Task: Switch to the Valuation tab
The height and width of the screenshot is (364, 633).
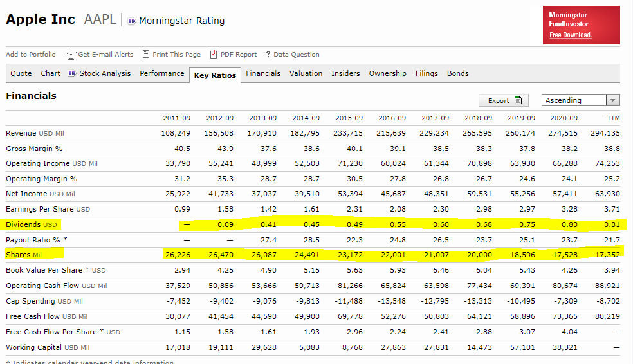Action: tap(306, 73)
